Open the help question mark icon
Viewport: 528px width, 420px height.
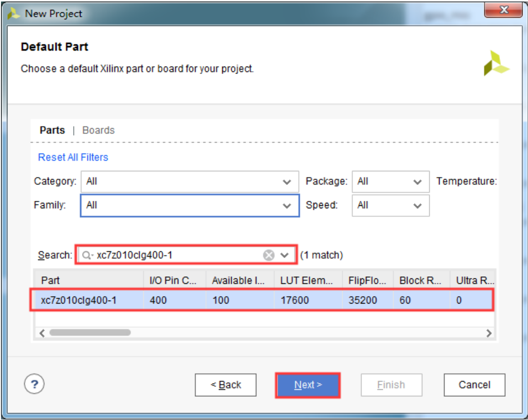35,384
